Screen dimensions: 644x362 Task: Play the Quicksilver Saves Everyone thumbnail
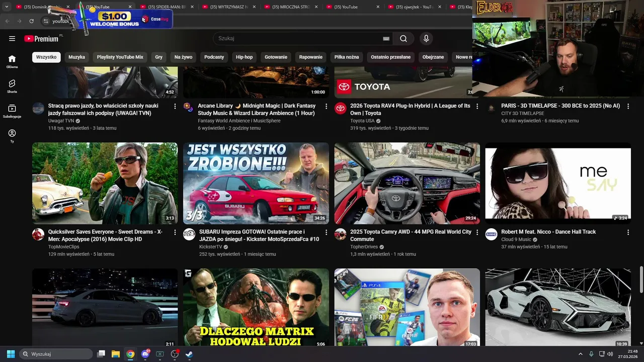[105, 183]
